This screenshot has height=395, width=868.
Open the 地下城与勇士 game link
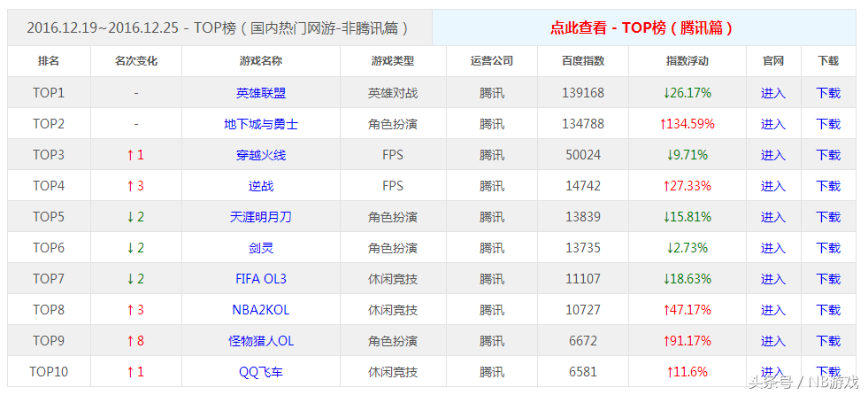click(261, 124)
